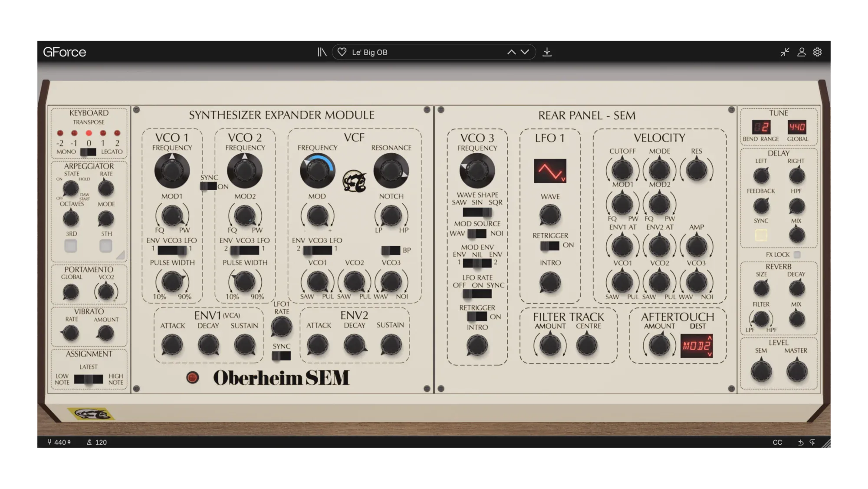Click the VCF RESONANCE knob
This screenshot has width=868, height=489.
pos(391,171)
